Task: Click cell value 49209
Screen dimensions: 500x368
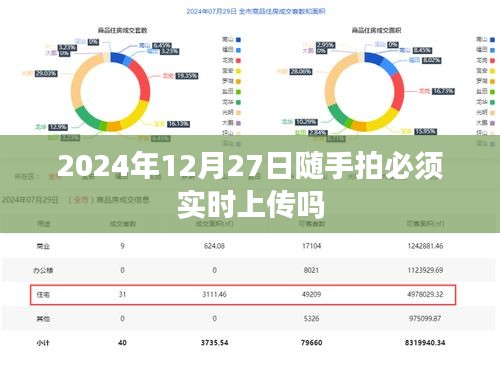Action: pyautogui.click(x=311, y=294)
